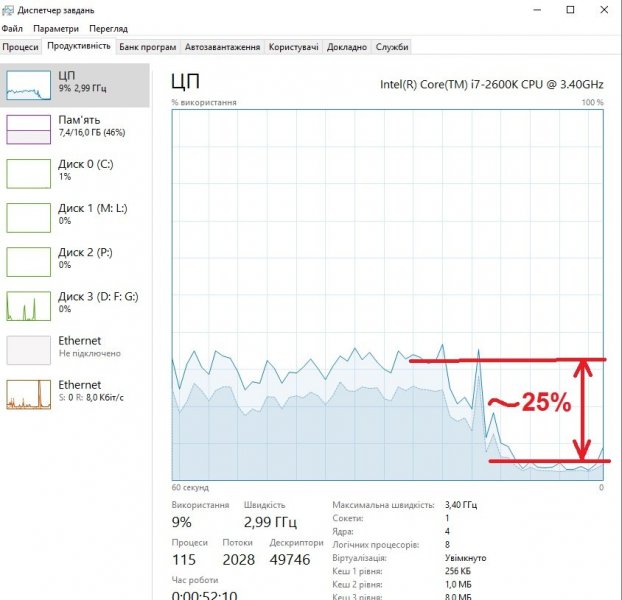Show Диск 3 (D: F: G:) activity thumbnail
This screenshot has width=622, height=600.
pyautogui.click(x=28, y=305)
